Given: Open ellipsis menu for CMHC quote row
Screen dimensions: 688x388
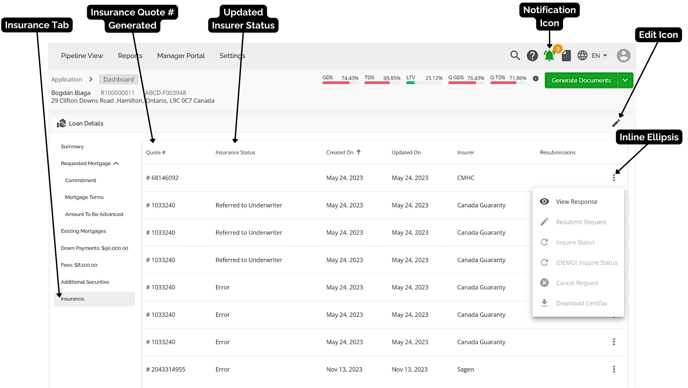Looking at the screenshot, I should (x=614, y=178).
